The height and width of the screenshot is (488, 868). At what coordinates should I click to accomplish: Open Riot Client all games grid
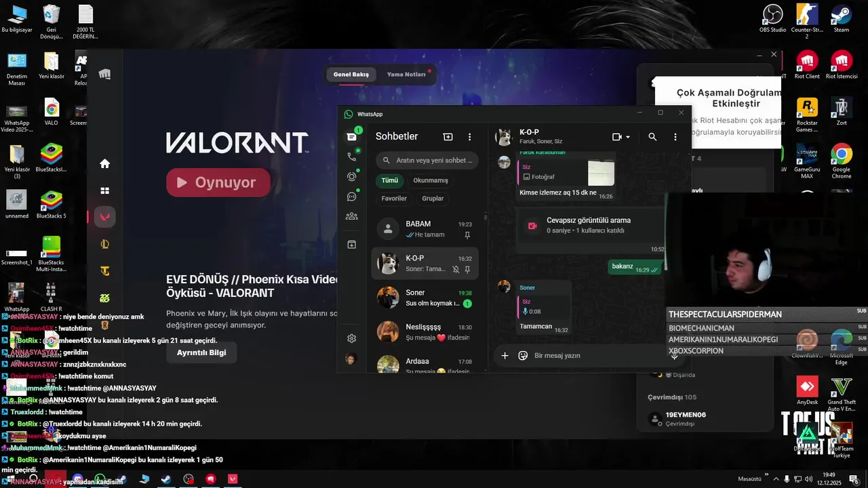104,190
